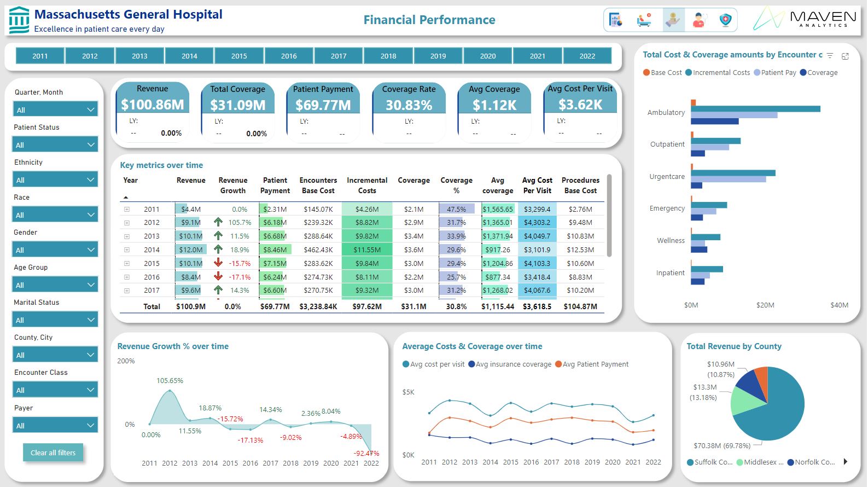
Task: Open the Encounter Class dropdown
Action: point(55,390)
